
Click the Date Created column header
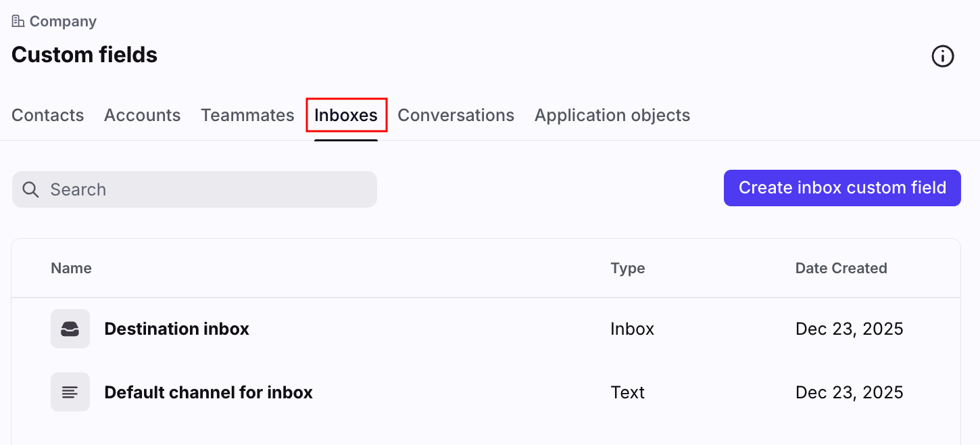841,268
